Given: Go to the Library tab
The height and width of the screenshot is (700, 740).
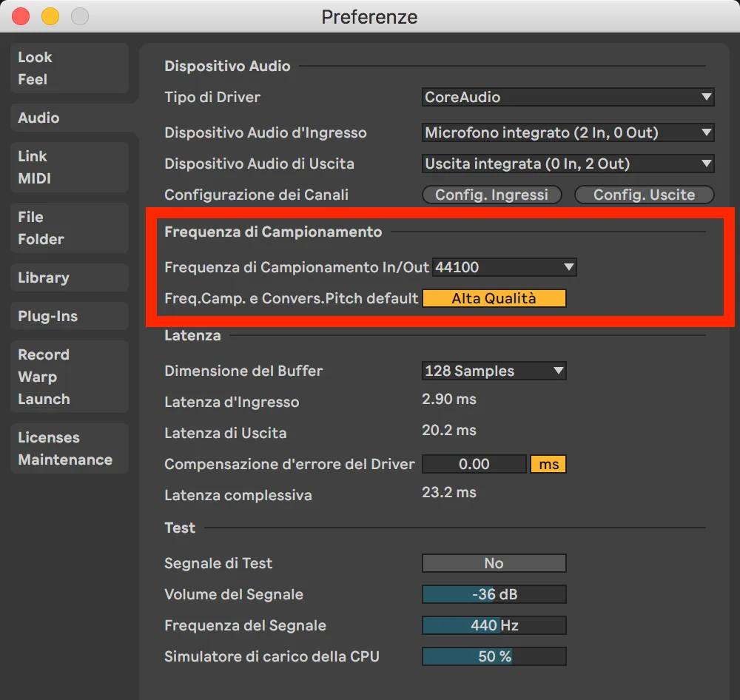Looking at the screenshot, I should pyautogui.click(x=70, y=277).
